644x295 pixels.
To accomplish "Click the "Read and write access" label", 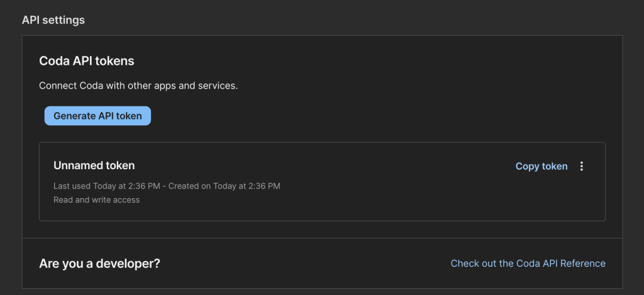I will pyautogui.click(x=97, y=200).
